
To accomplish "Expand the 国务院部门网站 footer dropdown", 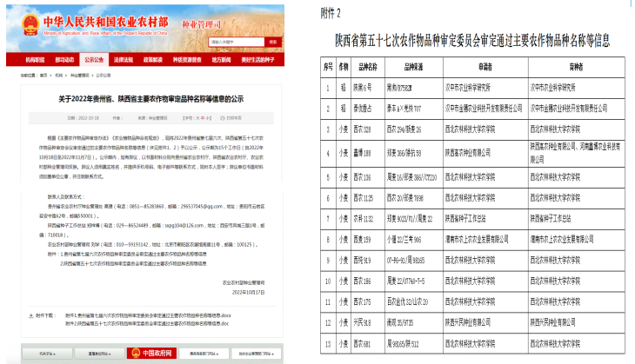I will pos(204,354).
